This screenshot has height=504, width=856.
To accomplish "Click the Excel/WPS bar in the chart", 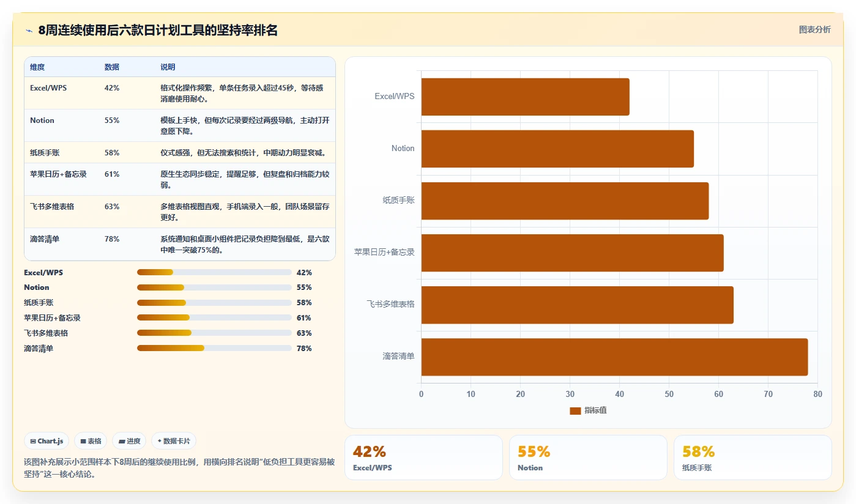I will tap(525, 97).
